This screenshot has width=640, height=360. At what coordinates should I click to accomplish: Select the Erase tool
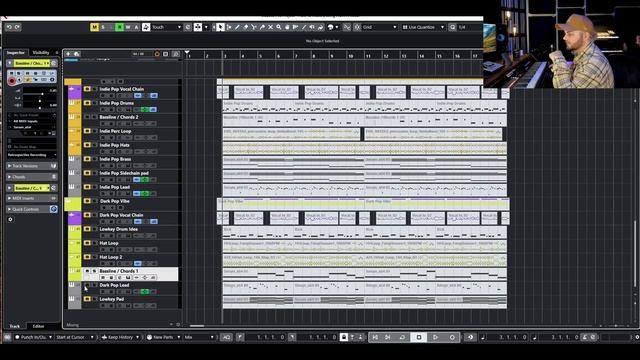click(x=246, y=27)
